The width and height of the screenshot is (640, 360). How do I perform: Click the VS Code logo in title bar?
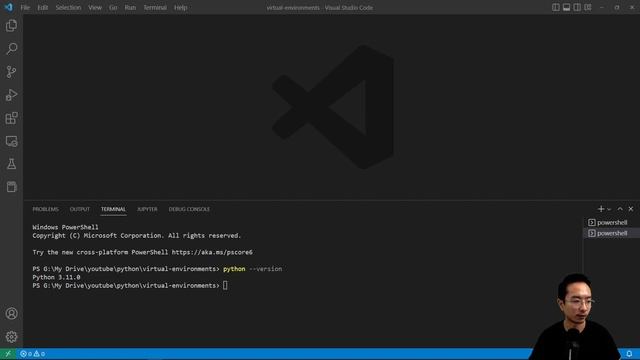[x=9, y=7]
